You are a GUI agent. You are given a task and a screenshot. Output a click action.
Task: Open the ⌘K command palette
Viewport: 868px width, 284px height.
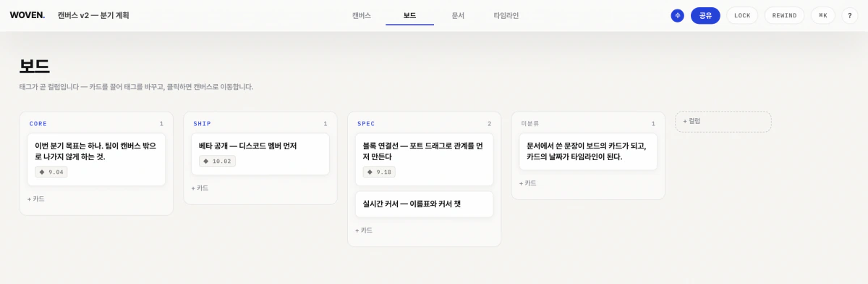(x=822, y=15)
